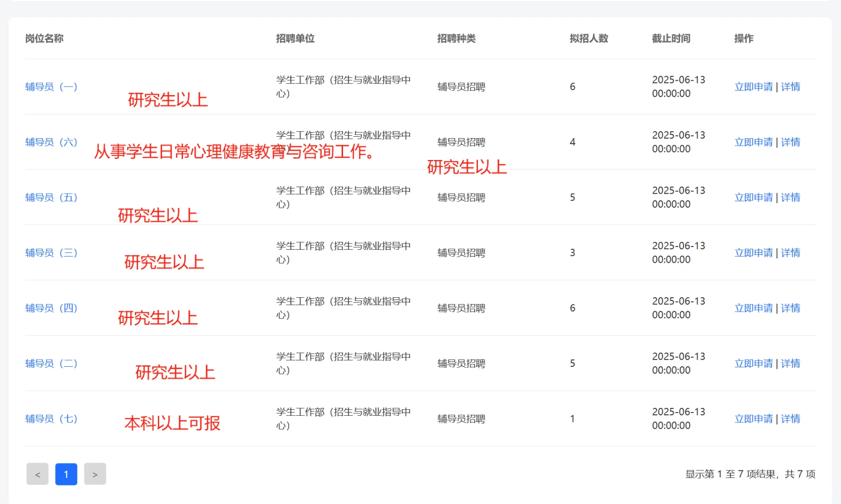Click the 截止时间 column header
The width and height of the screenshot is (841, 504).
point(671,39)
